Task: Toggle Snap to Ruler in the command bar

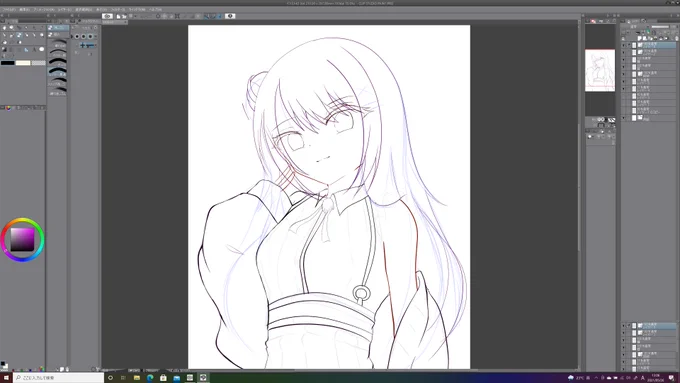Action: (206, 16)
